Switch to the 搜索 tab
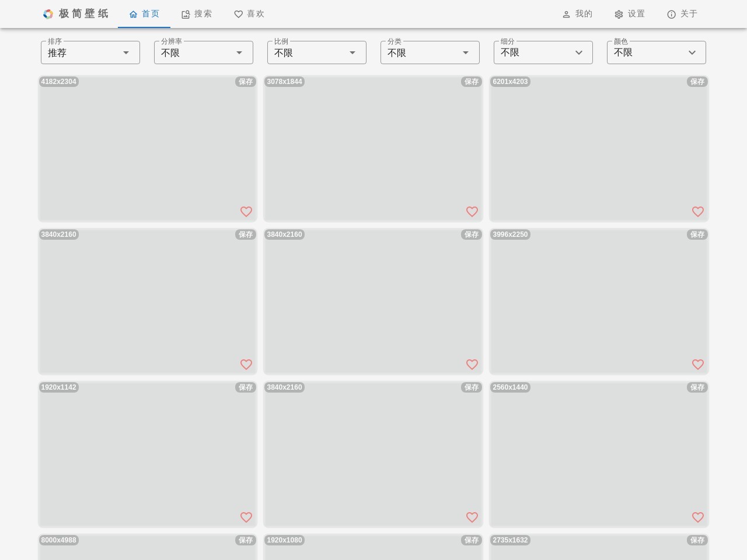Image resolution: width=747 pixels, height=560 pixels. (197, 14)
